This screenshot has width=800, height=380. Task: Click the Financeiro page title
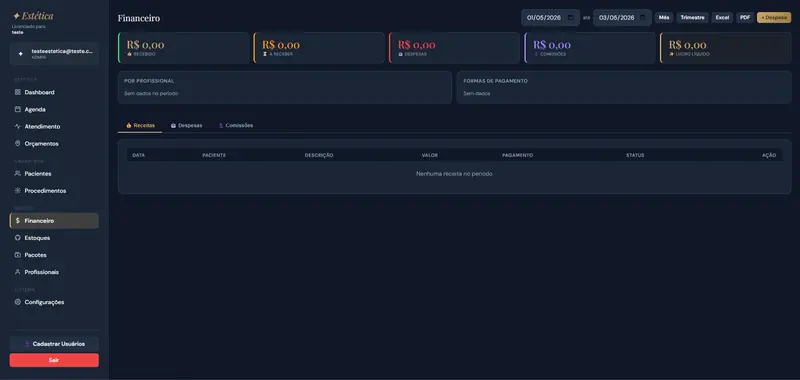click(x=139, y=18)
